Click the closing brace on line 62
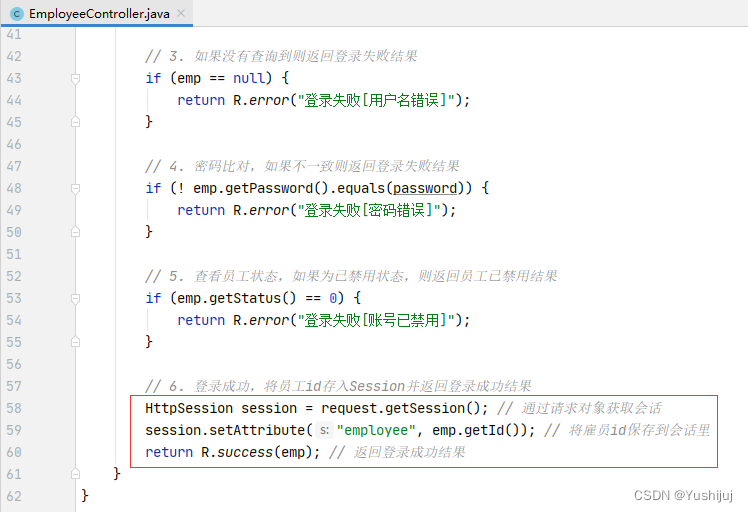748x512 pixels. click(85, 495)
